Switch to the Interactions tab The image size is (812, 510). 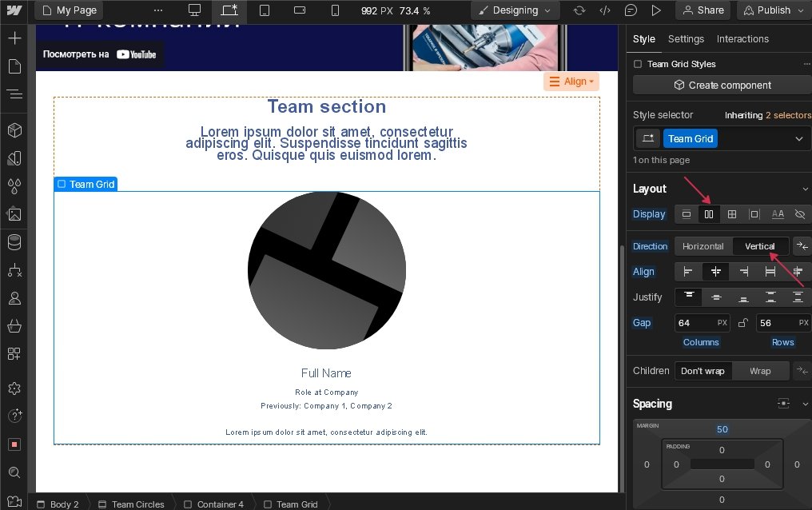[x=742, y=39]
